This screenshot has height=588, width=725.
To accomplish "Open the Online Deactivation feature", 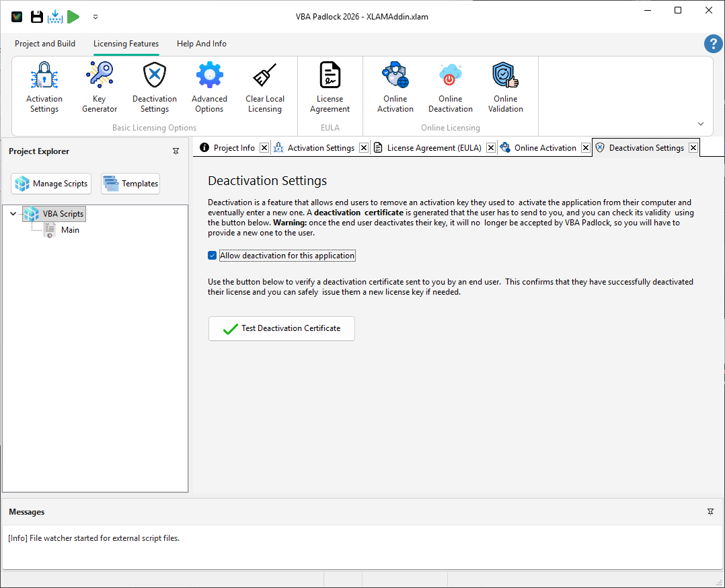I will click(450, 86).
